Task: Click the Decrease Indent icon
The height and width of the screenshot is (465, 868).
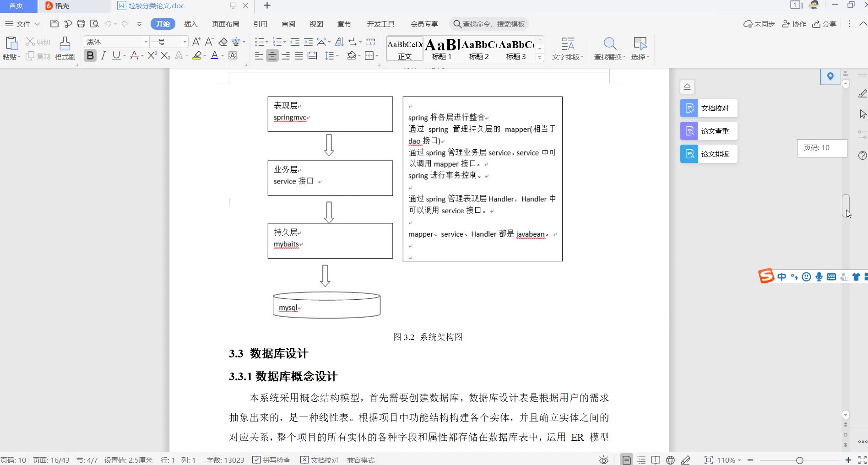Action: [295, 42]
